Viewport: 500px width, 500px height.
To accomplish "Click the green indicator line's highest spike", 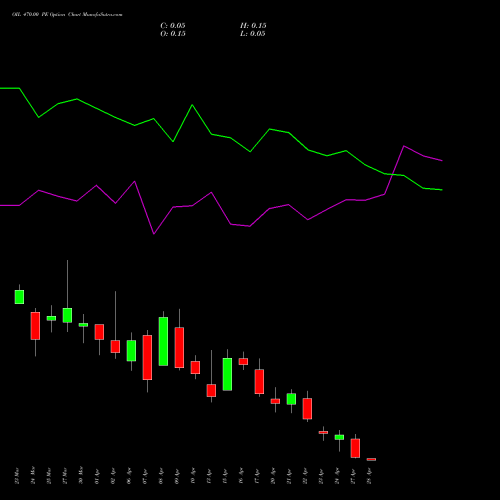I will (x=192, y=105).
